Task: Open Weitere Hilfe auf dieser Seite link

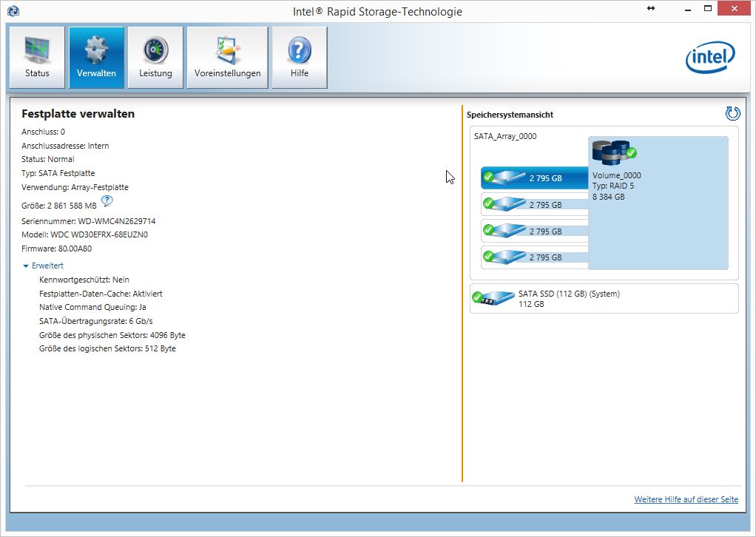Action: 686,499
